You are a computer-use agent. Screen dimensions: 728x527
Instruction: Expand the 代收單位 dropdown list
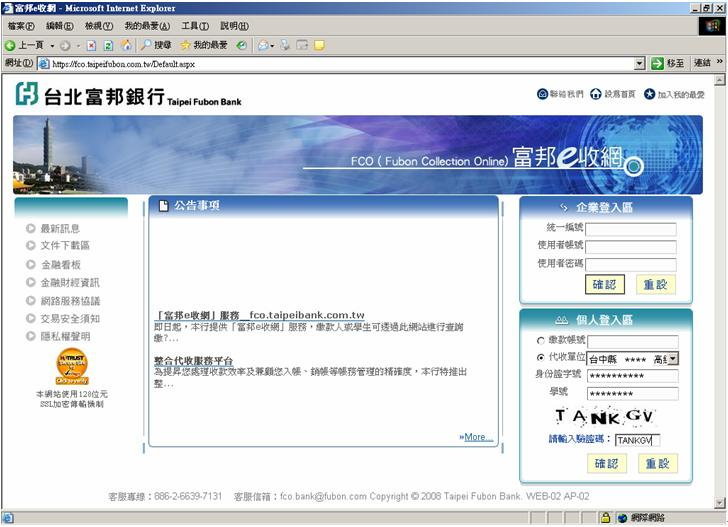(x=673, y=358)
